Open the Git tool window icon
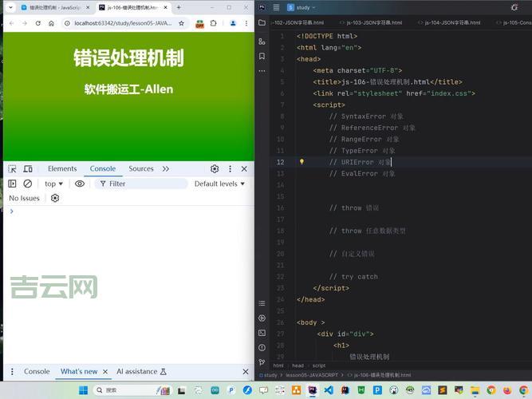 262,362
